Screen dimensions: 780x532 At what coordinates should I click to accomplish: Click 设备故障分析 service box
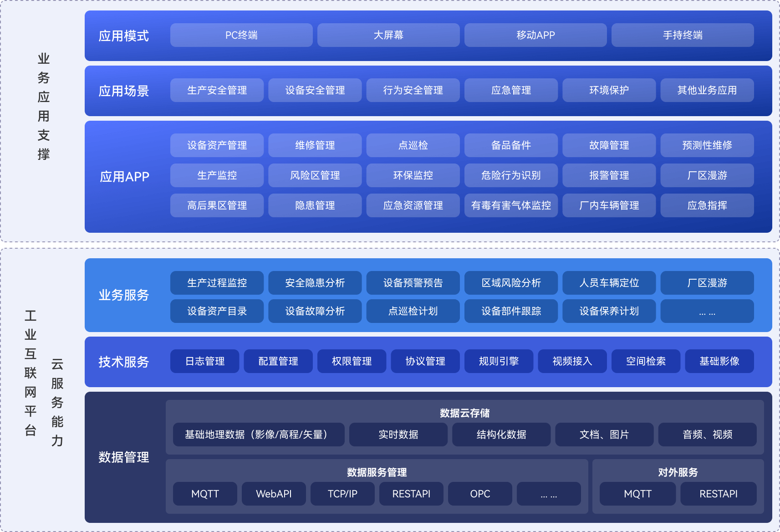click(315, 311)
